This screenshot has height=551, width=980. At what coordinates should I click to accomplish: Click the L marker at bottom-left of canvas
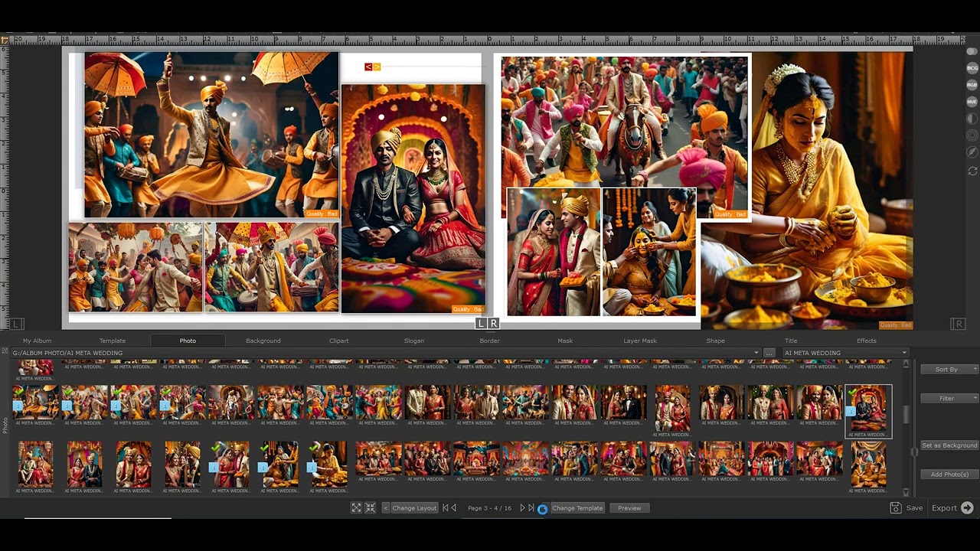[x=18, y=324]
